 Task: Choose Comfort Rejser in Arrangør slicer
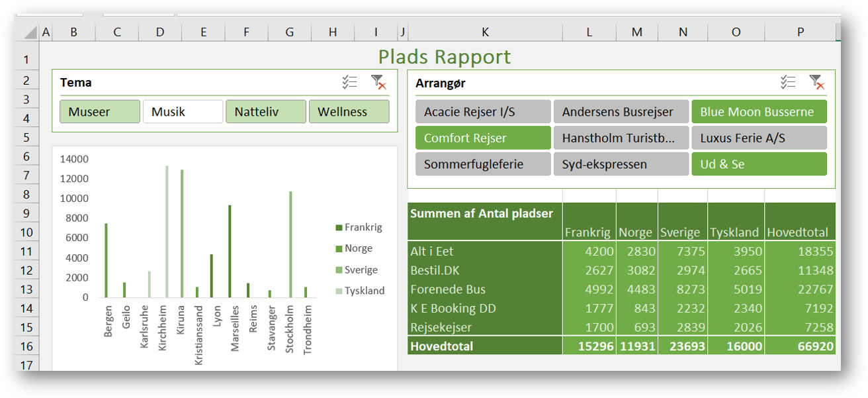(483, 138)
